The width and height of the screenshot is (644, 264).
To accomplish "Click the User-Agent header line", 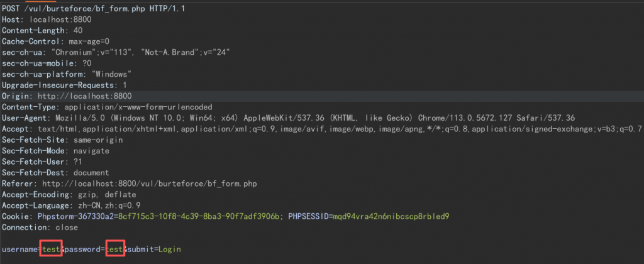I will (x=252, y=118).
